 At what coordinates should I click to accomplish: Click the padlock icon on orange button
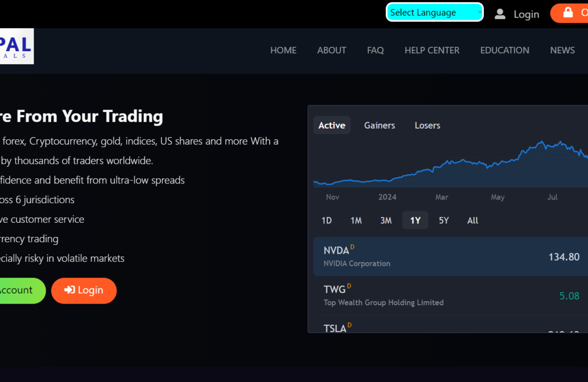[568, 13]
